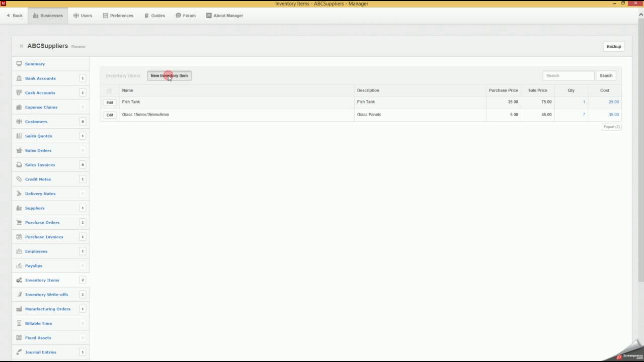Open Fish Tank cost link 25.00
644x362 pixels.
[614, 102]
